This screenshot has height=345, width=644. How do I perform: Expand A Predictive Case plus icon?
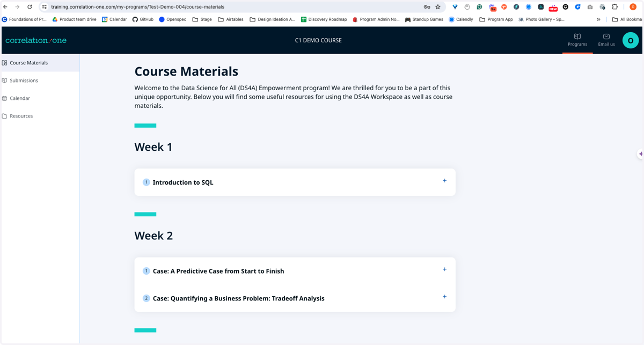pyautogui.click(x=444, y=269)
